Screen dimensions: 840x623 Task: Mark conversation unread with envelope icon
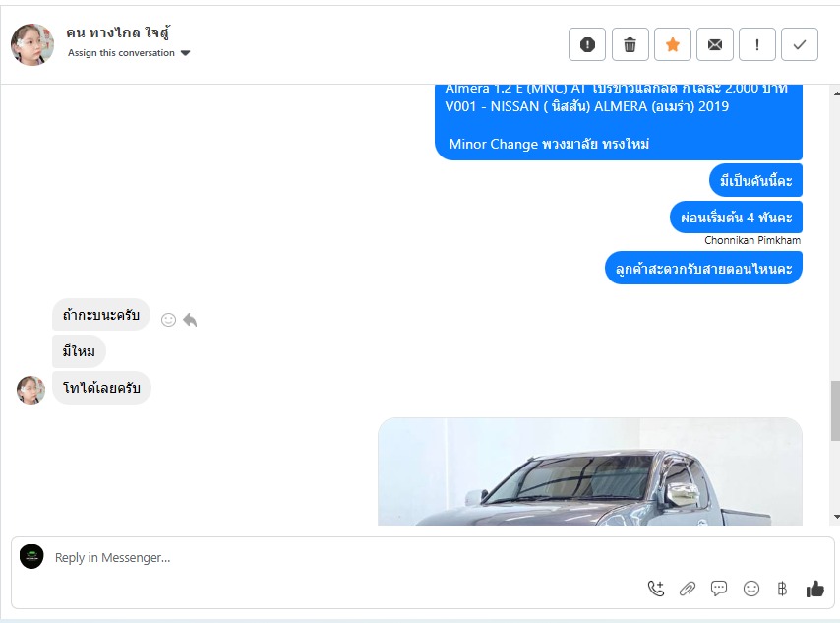pos(715,44)
